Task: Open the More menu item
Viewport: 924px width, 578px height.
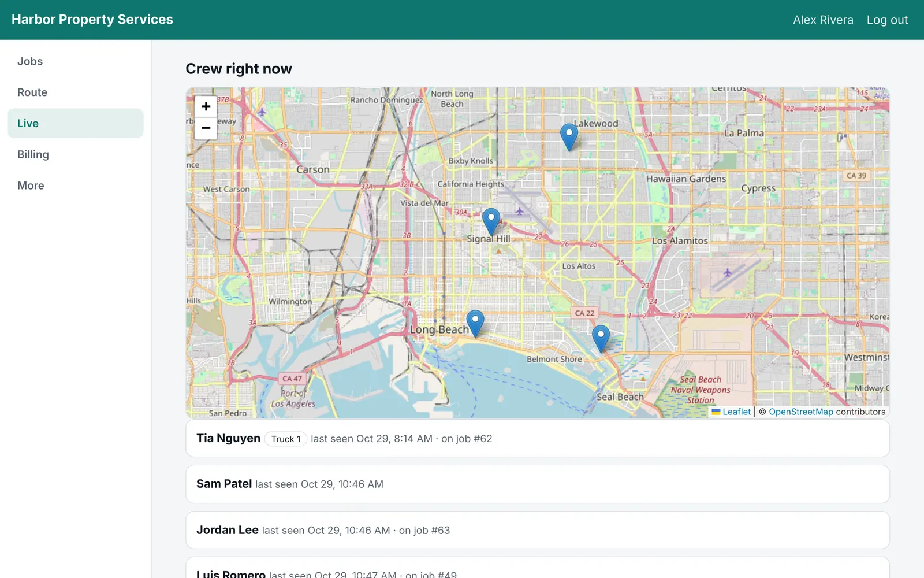Action: coord(76,186)
